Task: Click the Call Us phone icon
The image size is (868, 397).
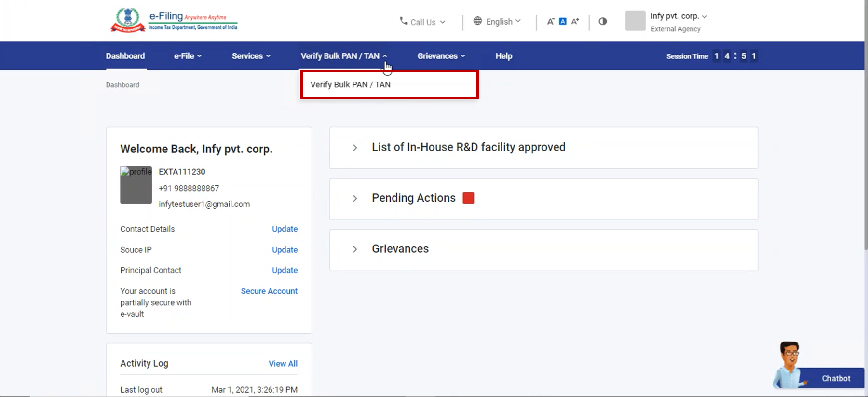Action: click(x=404, y=21)
